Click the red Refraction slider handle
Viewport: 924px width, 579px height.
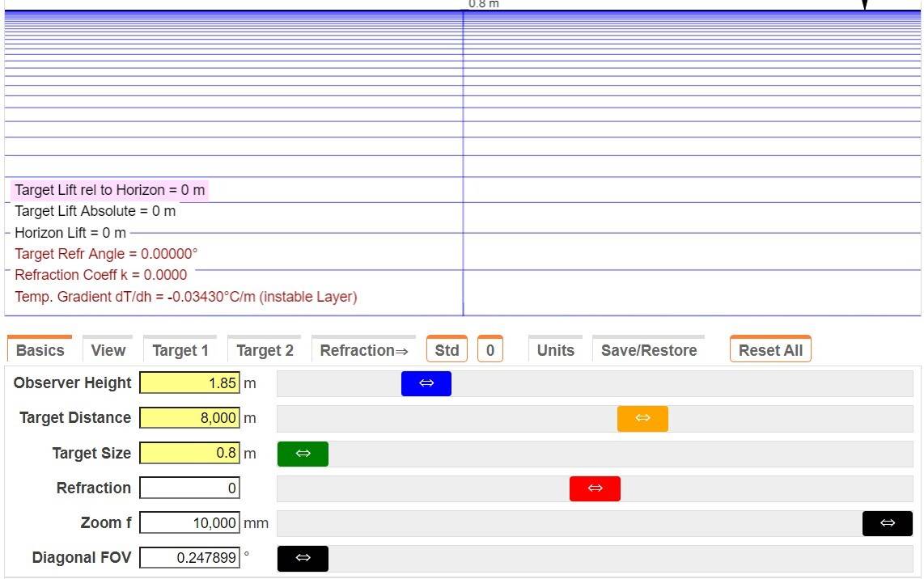click(x=595, y=488)
